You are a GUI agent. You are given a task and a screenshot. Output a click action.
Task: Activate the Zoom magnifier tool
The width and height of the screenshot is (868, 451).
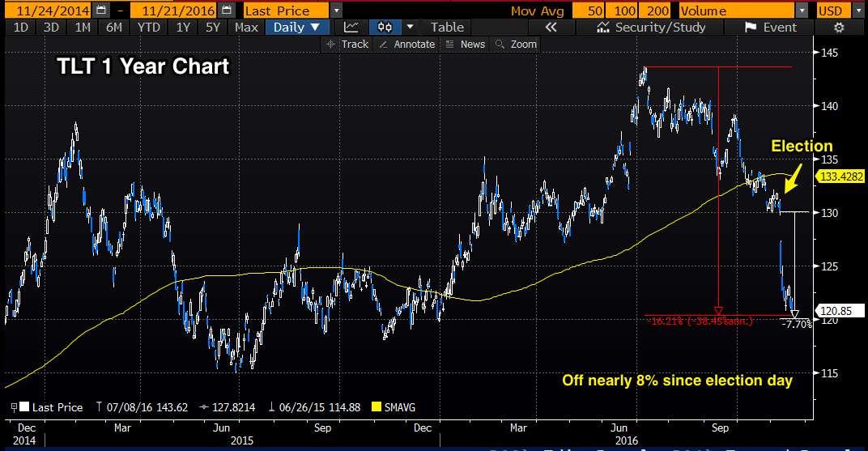point(516,45)
